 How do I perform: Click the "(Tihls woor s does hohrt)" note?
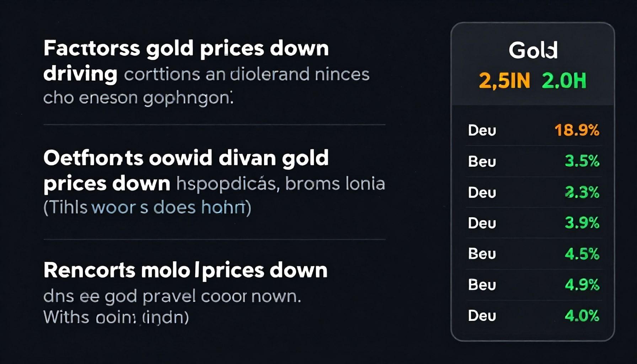(147, 207)
